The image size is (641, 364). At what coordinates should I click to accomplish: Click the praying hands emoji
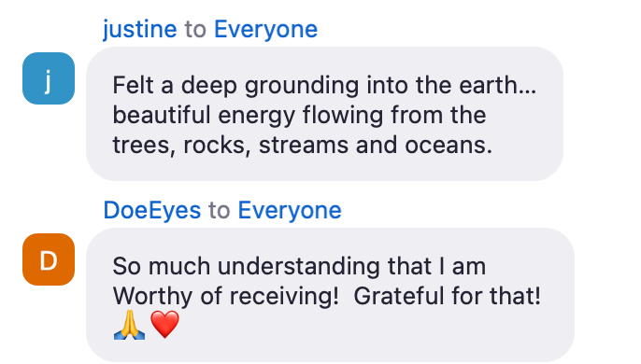129,325
